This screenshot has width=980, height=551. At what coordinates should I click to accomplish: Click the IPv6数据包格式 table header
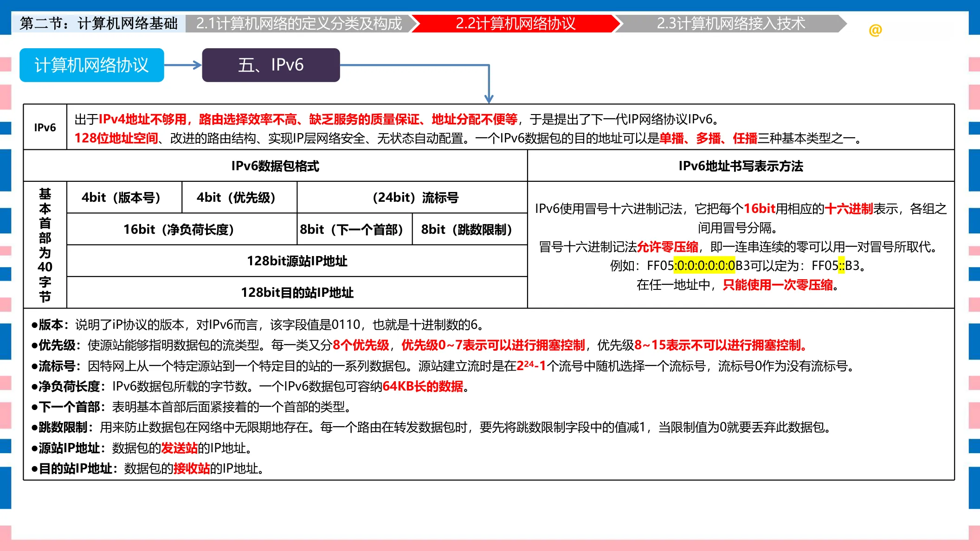pyautogui.click(x=275, y=166)
